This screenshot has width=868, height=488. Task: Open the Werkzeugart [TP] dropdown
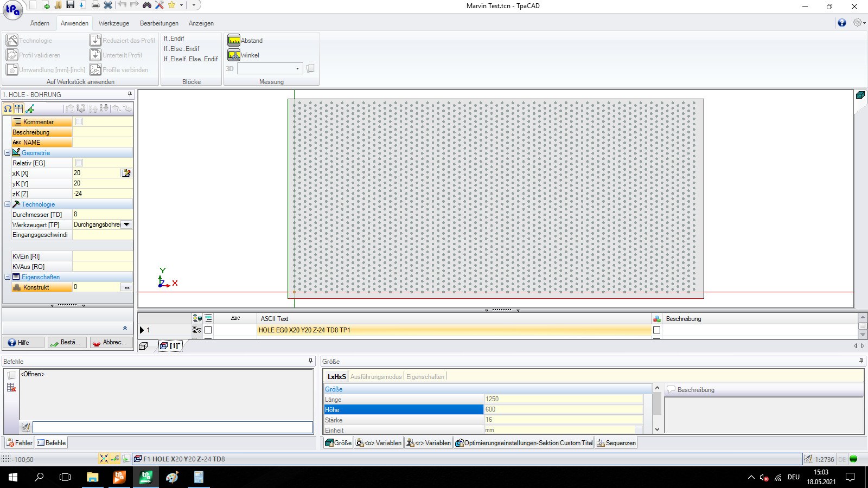pyautogui.click(x=126, y=224)
